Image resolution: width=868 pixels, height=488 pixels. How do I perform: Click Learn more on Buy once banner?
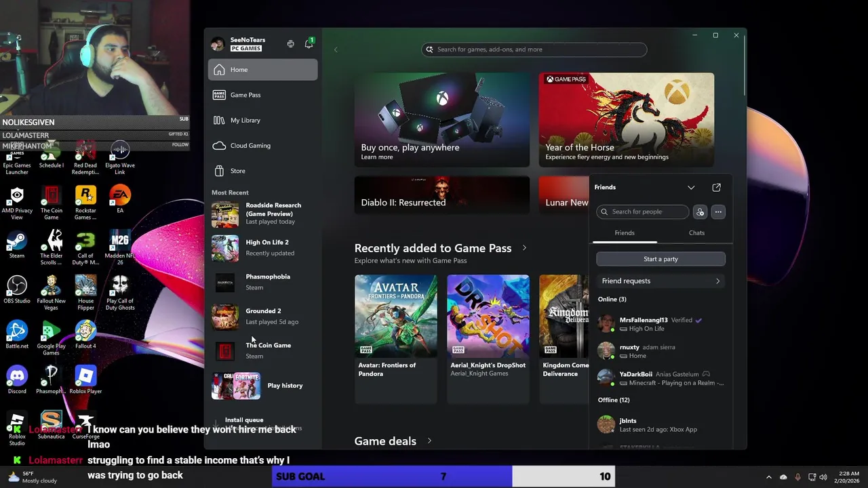[x=377, y=157]
